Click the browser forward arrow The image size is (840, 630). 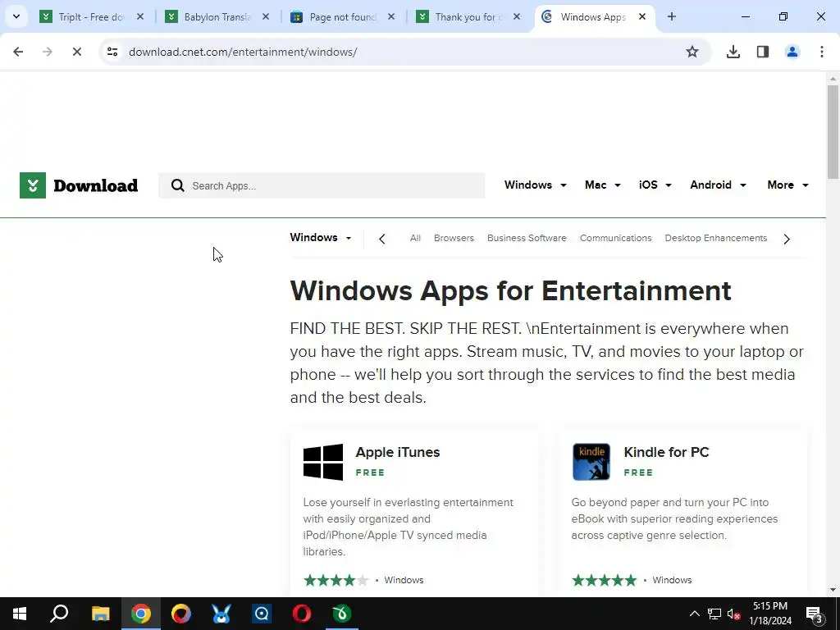point(47,52)
